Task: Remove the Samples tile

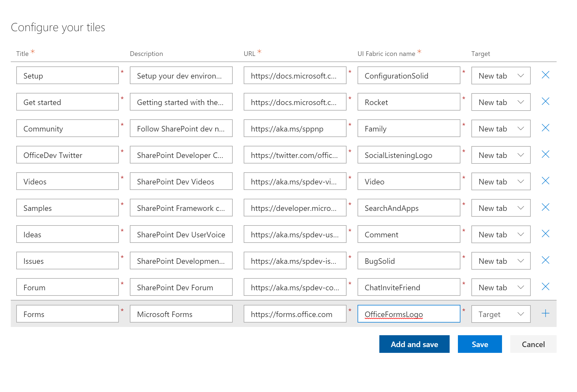Action: pos(545,207)
